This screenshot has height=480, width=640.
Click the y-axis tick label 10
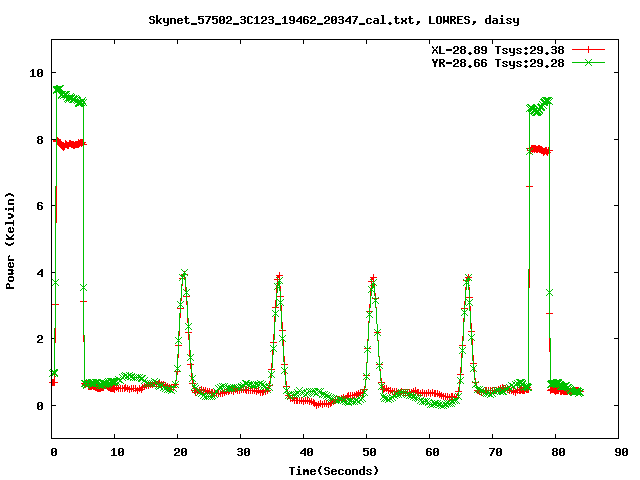[36, 73]
